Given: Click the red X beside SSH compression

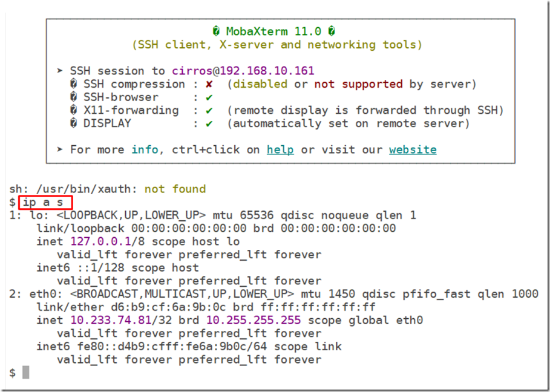Looking at the screenshot, I should point(209,84).
